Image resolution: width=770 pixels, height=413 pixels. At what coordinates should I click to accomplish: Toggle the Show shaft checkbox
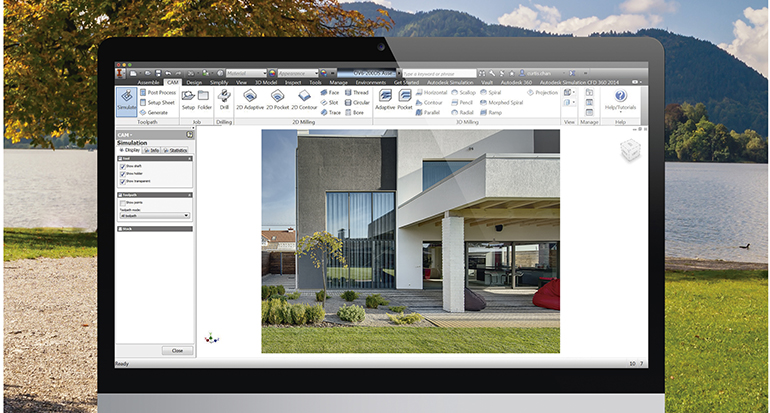point(123,166)
